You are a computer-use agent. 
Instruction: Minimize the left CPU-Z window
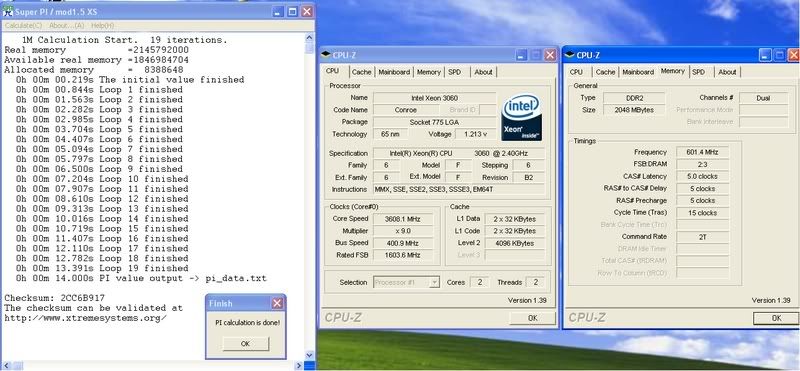coord(521,55)
